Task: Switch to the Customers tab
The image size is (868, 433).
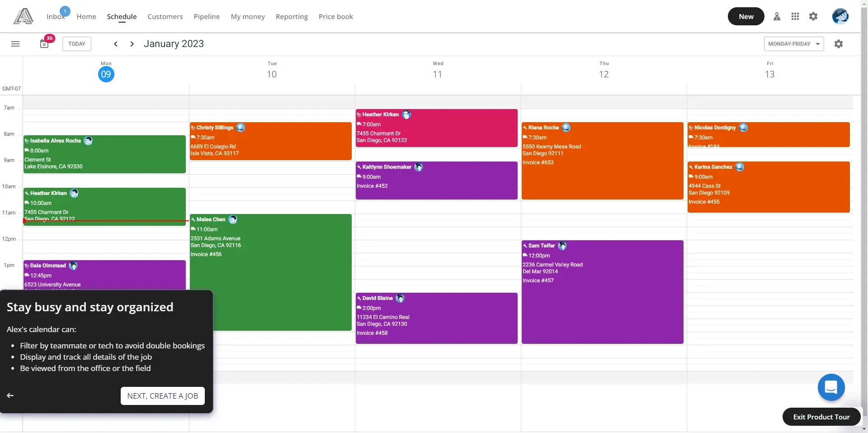Action: click(x=165, y=16)
